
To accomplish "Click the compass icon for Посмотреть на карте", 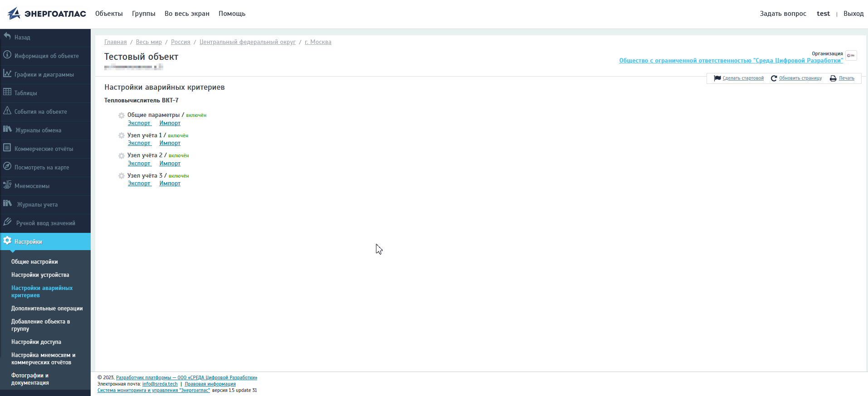I will [7, 166].
